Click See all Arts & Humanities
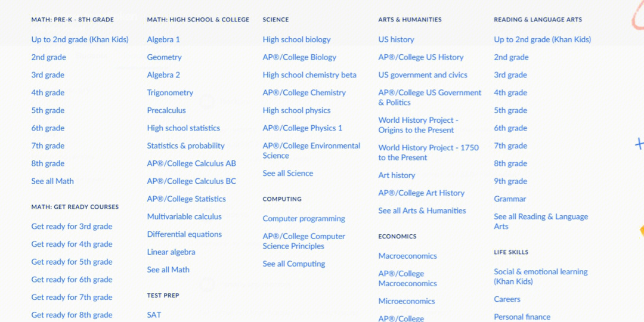Screen dimensions: 644x322 (x=422, y=210)
